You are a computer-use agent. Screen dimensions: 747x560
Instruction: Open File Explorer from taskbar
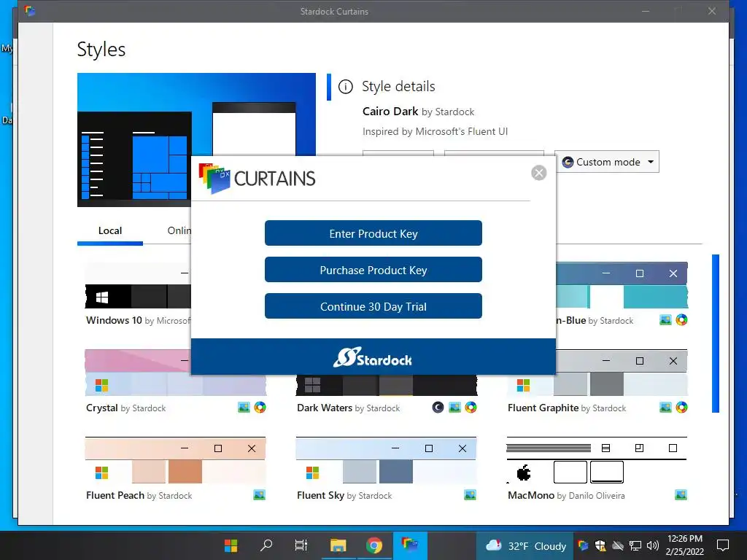click(x=338, y=545)
